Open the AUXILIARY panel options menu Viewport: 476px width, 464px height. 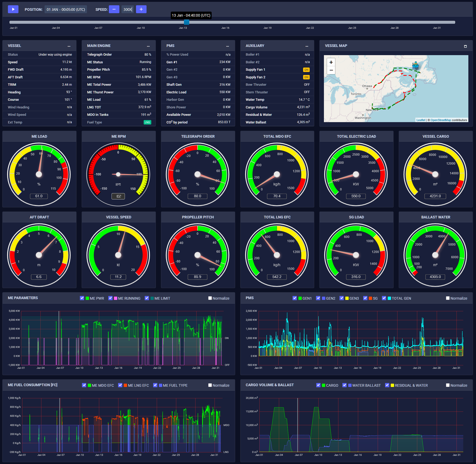[x=307, y=45]
